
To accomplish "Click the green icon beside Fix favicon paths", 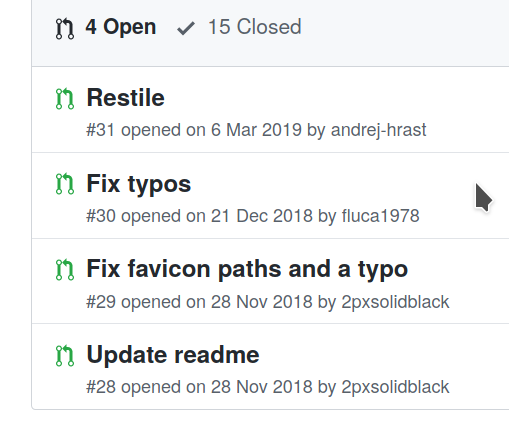I will 65,269.
